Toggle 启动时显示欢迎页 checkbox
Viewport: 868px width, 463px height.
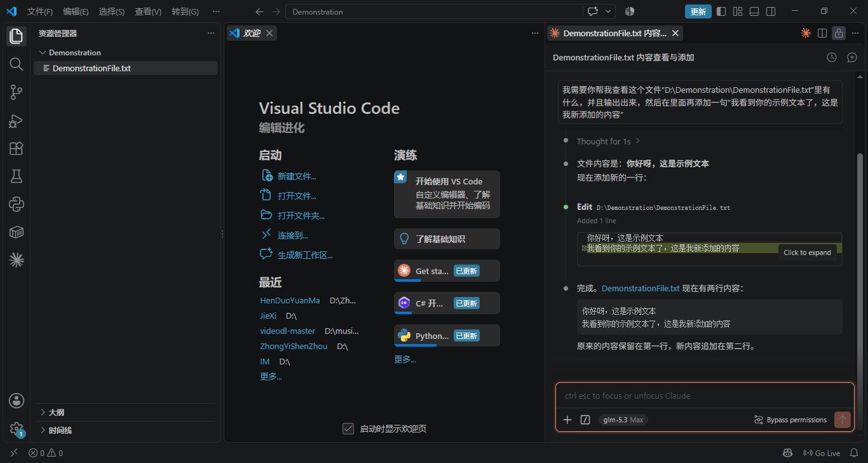(x=348, y=429)
